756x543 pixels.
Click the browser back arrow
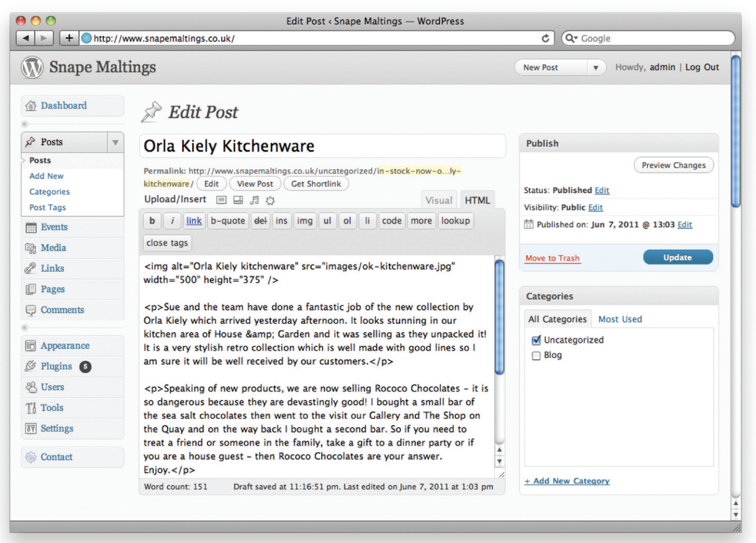(x=25, y=38)
